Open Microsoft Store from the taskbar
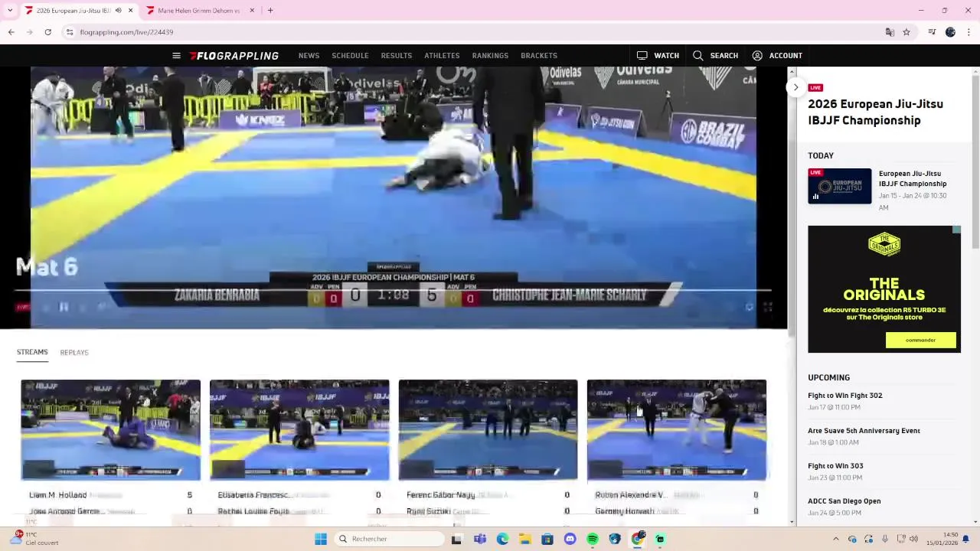The width and height of the screenshot is (980, 551). click(x=547, y=539)
